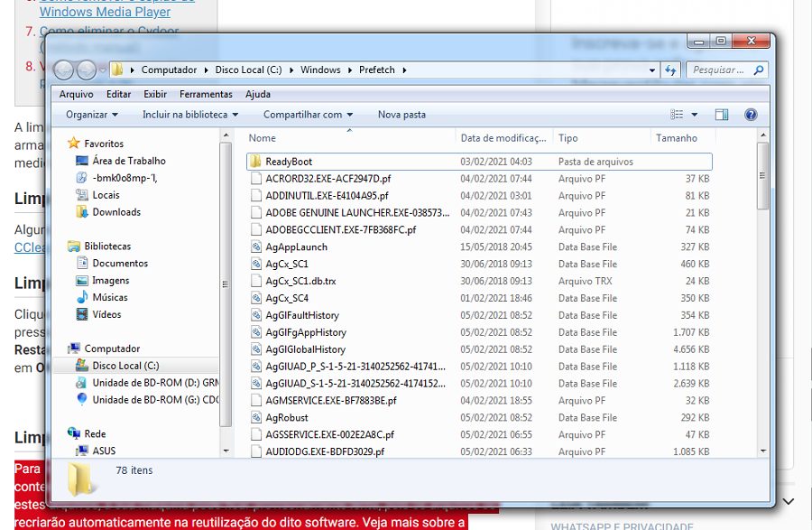This screenshot has height=530, width=812.
Task: Toggle the preview pane button
Action: (x=722, y=115)
